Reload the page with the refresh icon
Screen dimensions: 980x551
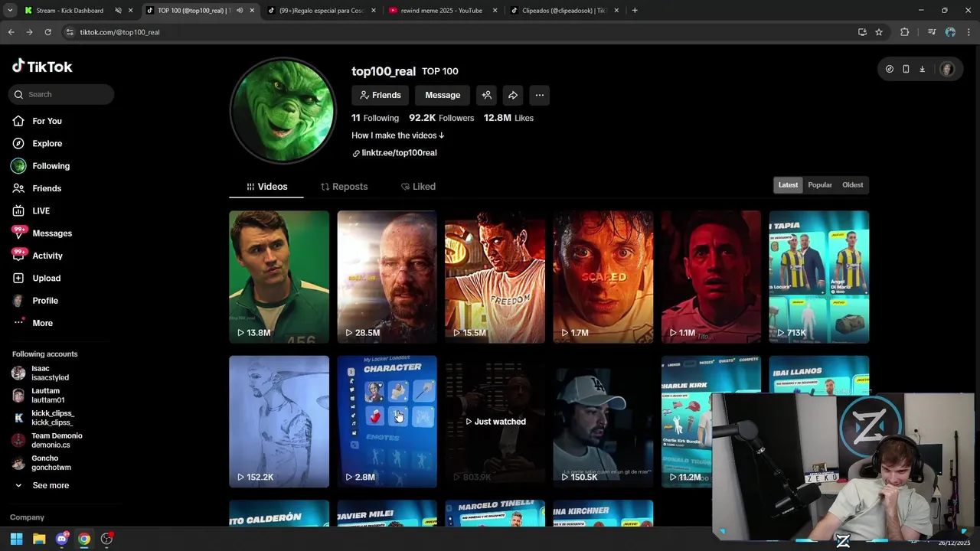coord(47,32)
